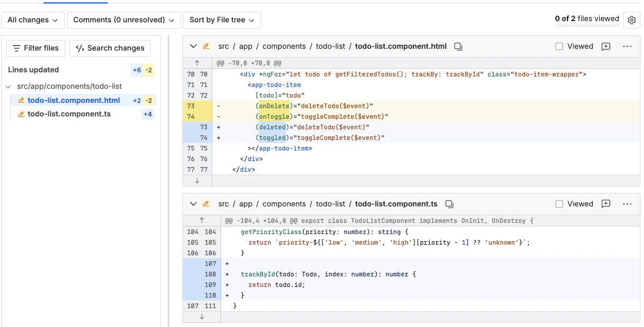Expand lines above in html diff
Screen dimensions: 644x327
197,63
